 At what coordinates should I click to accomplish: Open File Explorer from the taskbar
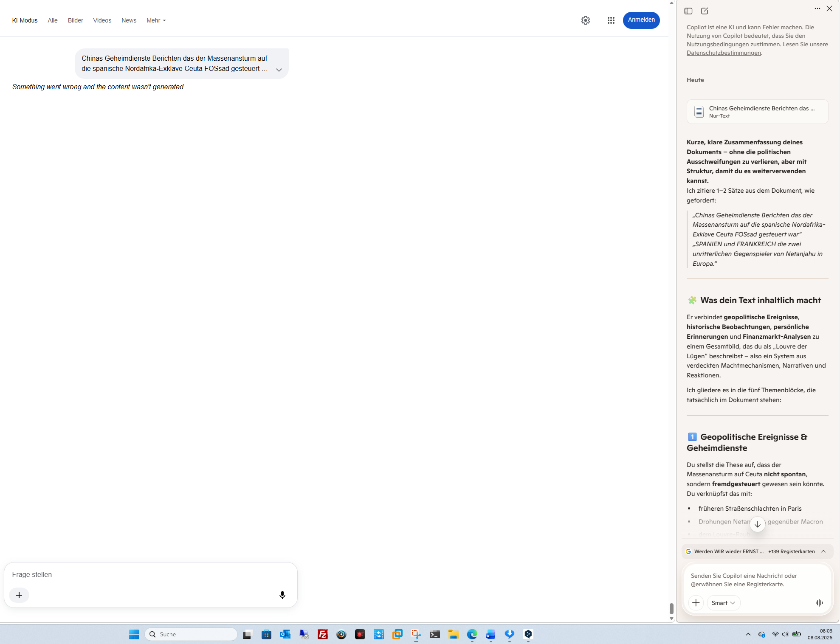click(x=454, y=634)
